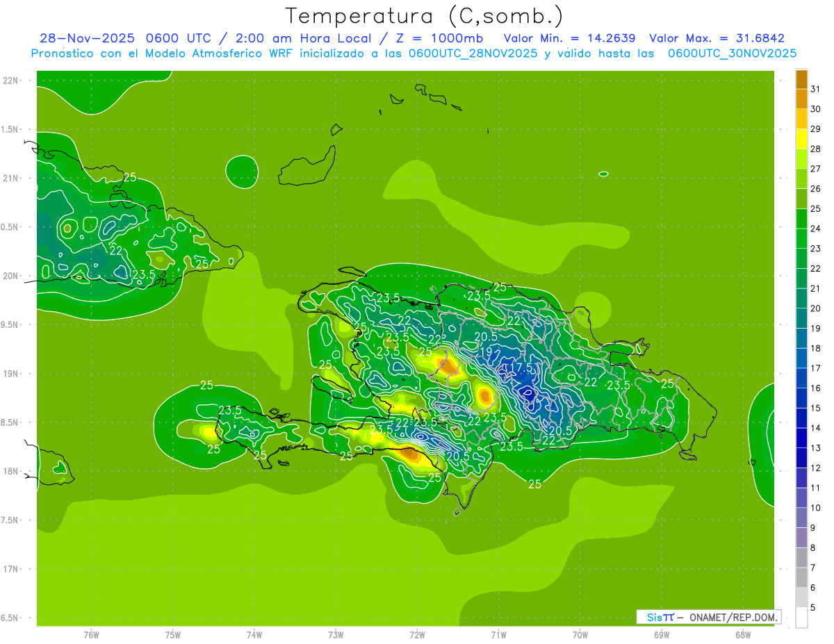This screenshot has width=834, height=644.
Task: Click the "ONAMET/REP.DOM." credit label
Action: click(734, 617)
